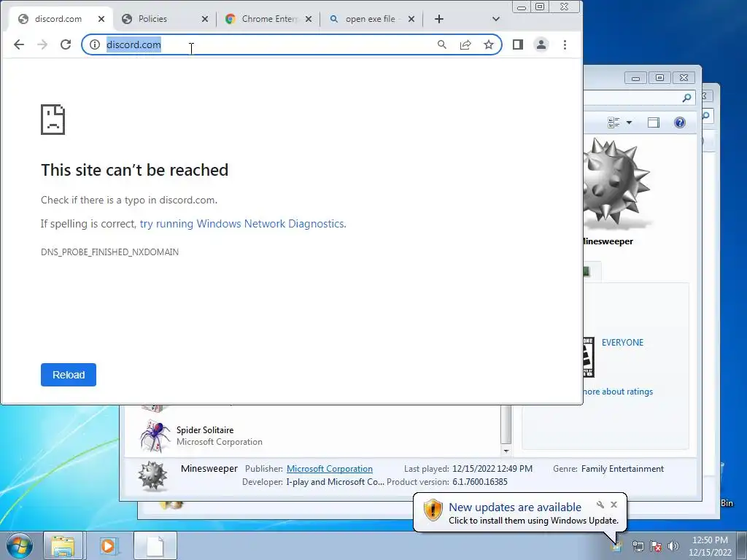The width and height of the screenshot is (747, 560).
Task: Reload the page with the toolbar refresh icon
Action: tap(66, 44)
